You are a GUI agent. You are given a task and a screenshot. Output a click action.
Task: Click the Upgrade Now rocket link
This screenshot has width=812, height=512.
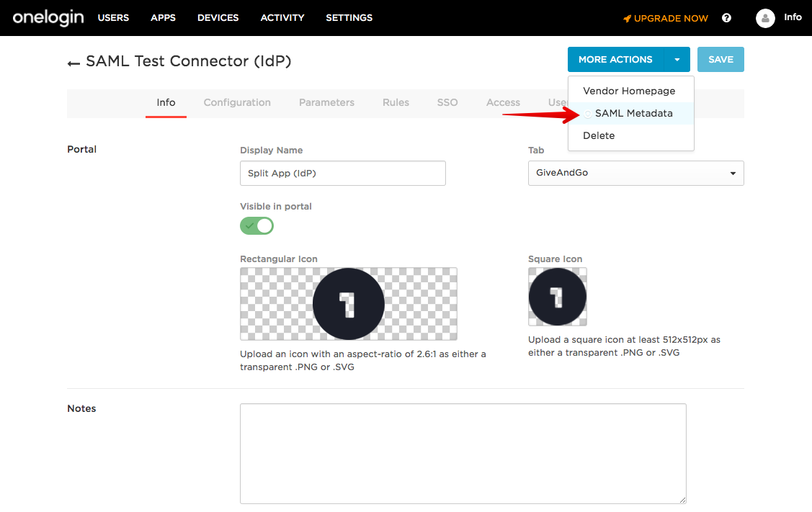click(666, 18)
